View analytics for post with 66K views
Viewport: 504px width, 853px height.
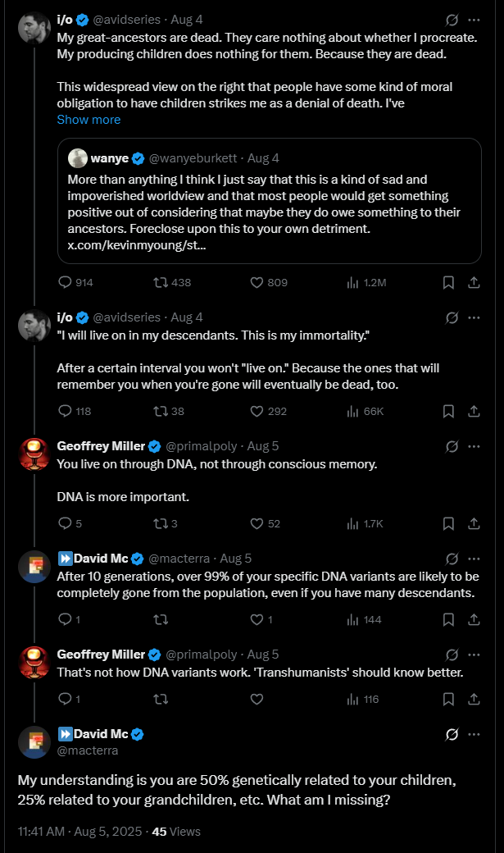[x=354, y=411]
